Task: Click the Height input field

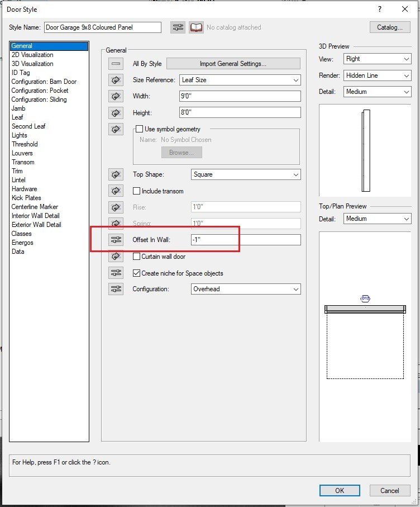Action: point(240,112)
